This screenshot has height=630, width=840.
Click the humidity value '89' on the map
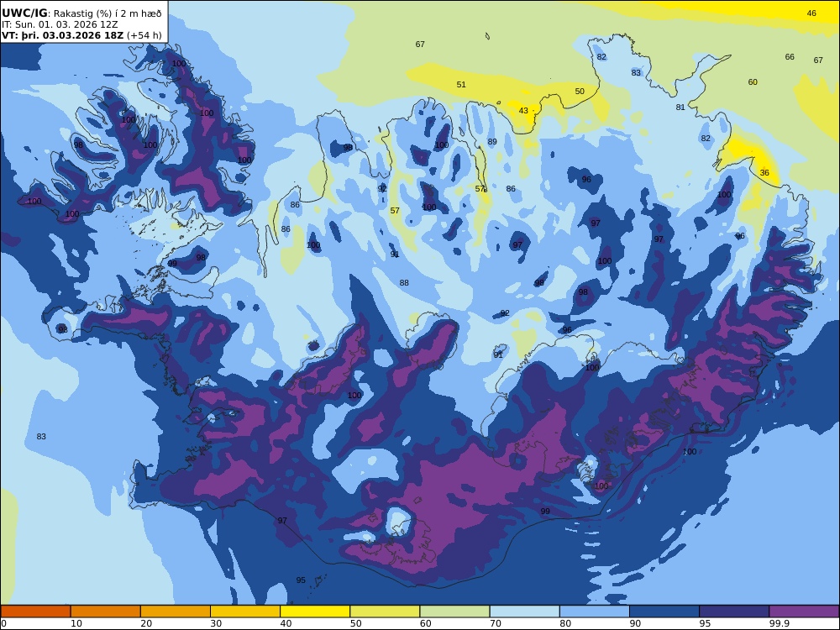point(492,141)
